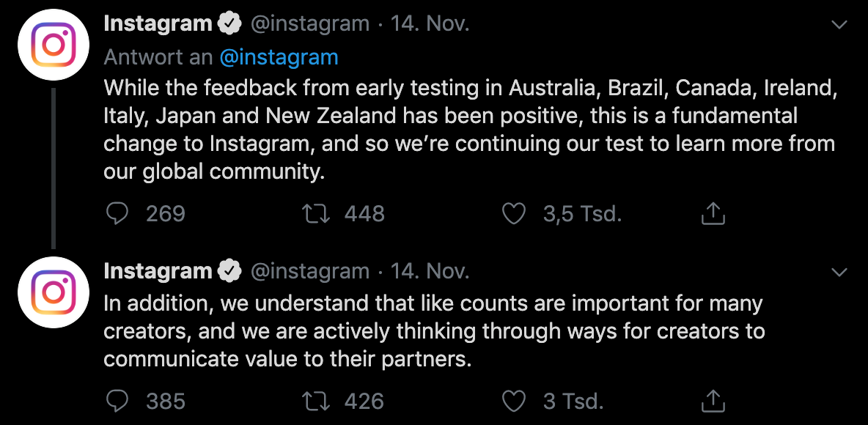Click the Instagram display name on first tweet
868x425 pixels.
pyautogui.click(x=158, y=23)
